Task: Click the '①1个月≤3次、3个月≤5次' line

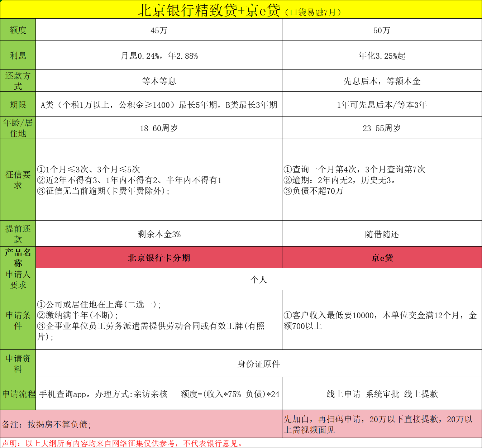Action: click(89, 169)
